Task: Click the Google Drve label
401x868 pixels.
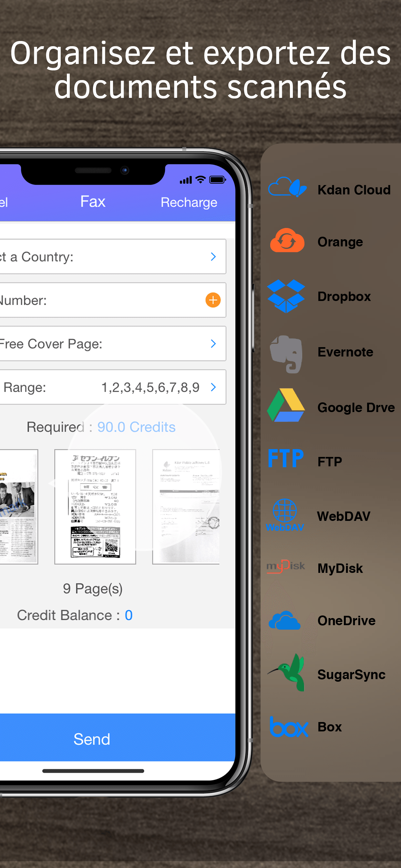Action: 356,408
